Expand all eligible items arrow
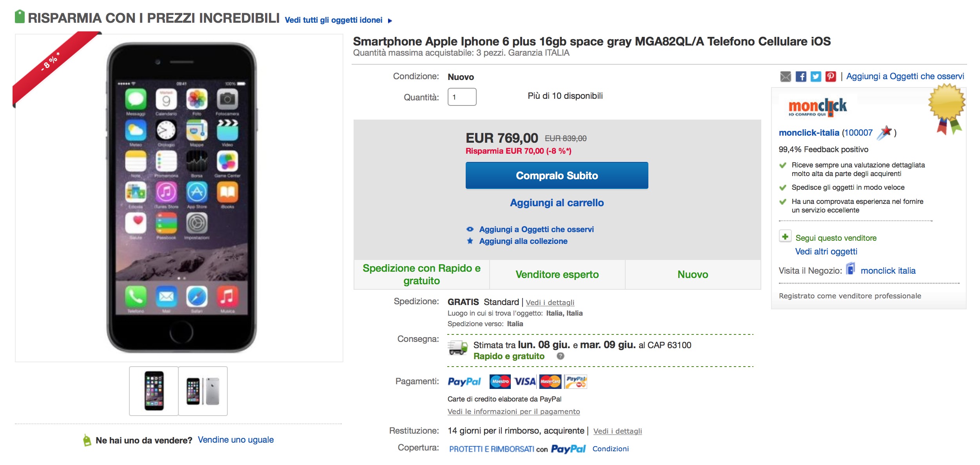The width and height of the screenshot is (980, 465). pos(390,21)
